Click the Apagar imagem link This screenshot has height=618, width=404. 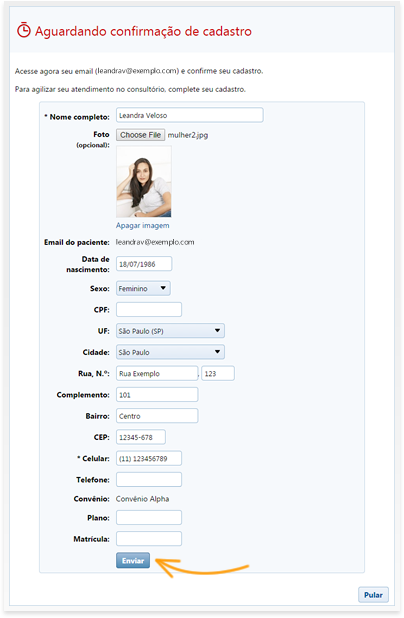click(143, 226)
